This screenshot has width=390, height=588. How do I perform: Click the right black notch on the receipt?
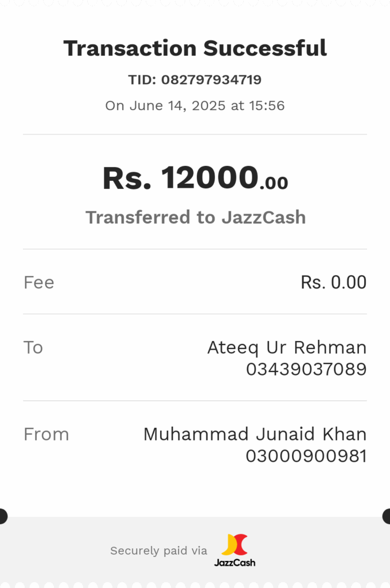pyautogui.click(x=386, y=516)
